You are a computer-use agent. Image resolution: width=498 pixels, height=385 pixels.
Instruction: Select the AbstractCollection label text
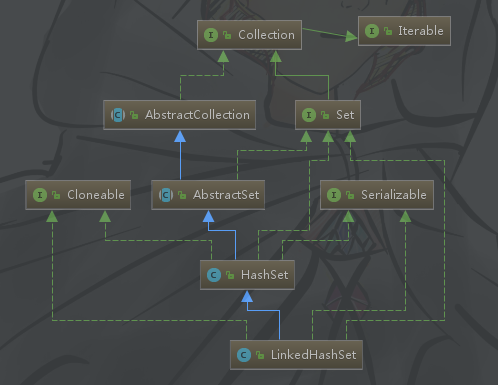click(x=197, y=115)
